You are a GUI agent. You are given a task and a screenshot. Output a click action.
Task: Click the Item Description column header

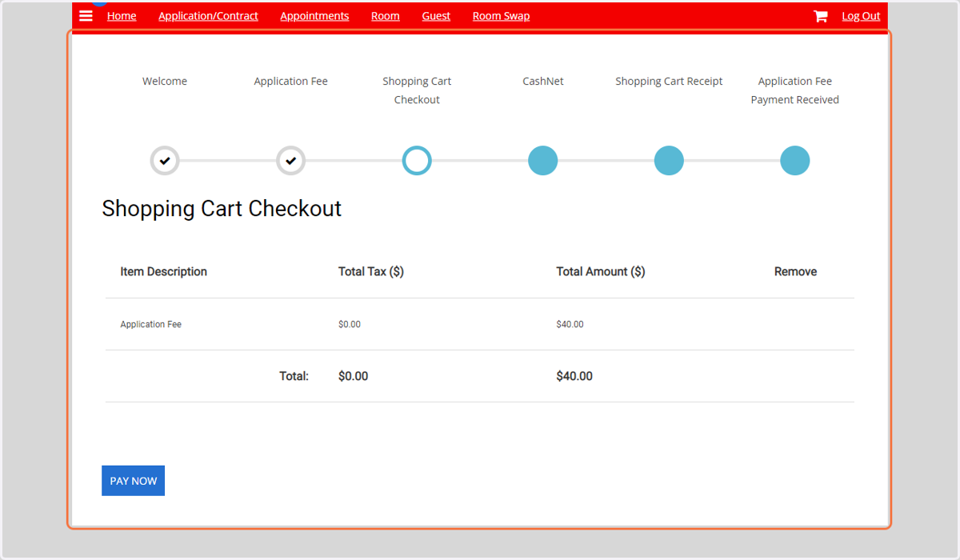click(x=163, y=272)
